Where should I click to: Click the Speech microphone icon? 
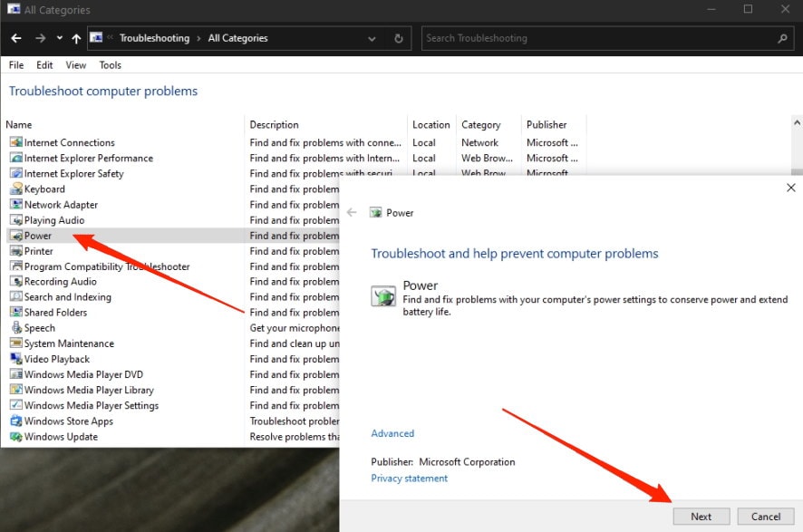pyautogui.click(x=16, y=328)
